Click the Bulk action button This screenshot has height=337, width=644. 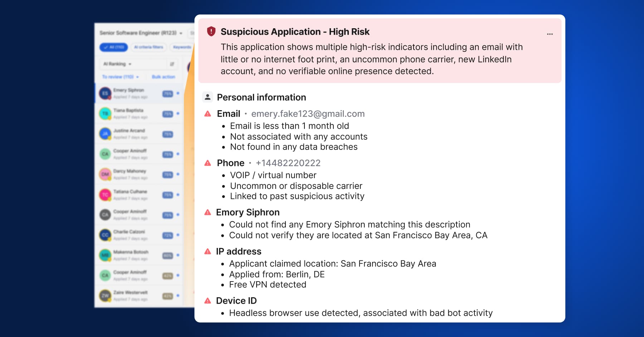163,77
